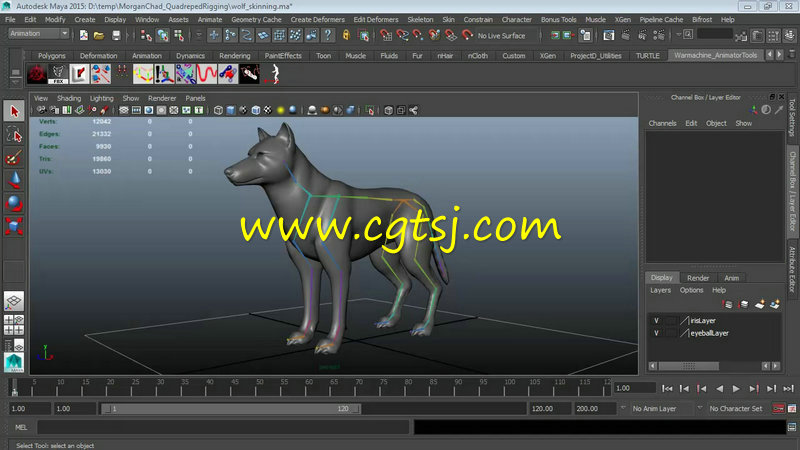Open the Animation menu set dropdown

pos(39,34)
